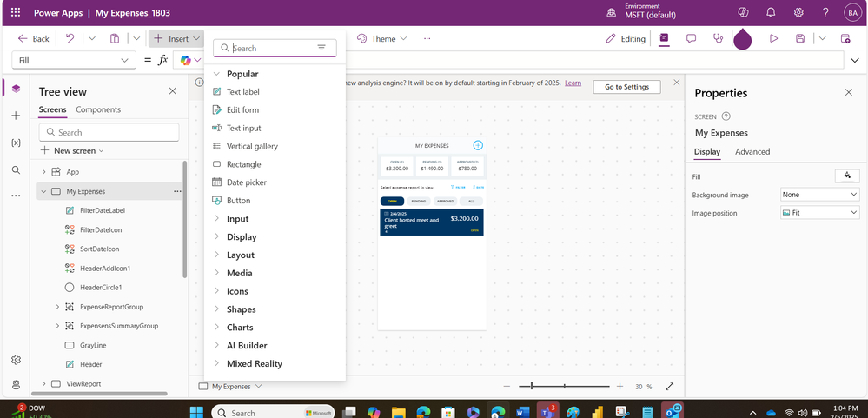This screenshot has width=868, height=418.
Task: Click the Undo arrow icon
Action: click(70, 38)
